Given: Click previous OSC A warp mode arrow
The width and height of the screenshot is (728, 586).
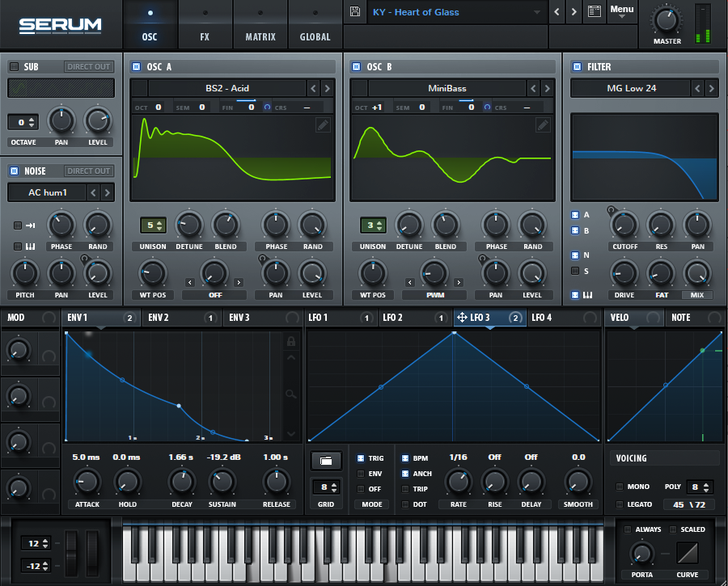Looking at the screenshot, I should pyautogui.click(x=190, y=282).
